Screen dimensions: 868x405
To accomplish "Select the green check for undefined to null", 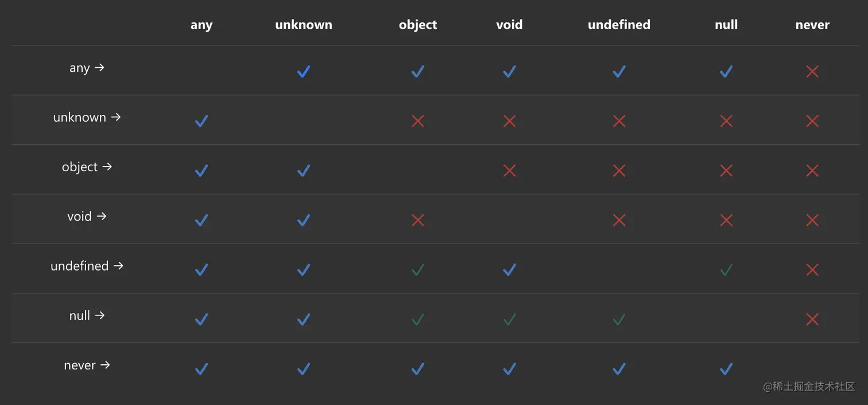I will [x=726, y=269].
